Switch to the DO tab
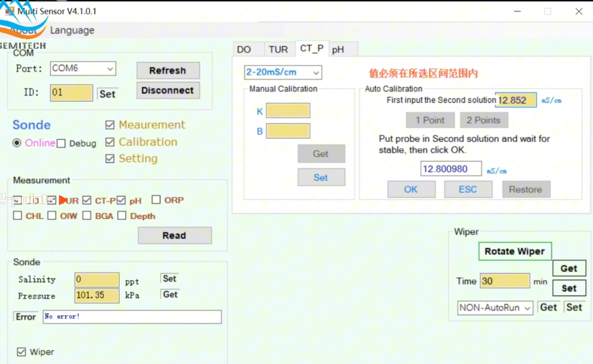 pos(244,49)
